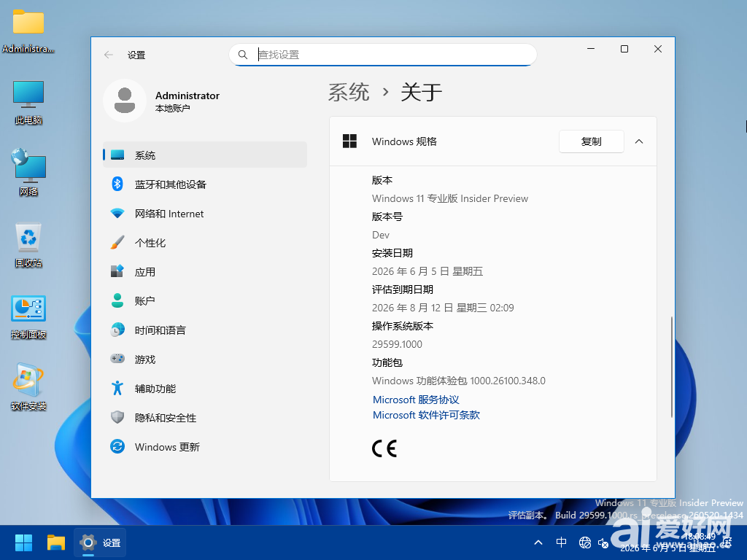This screenshot has width=747, height=560.
Task: Open 隐私和安全性 settings
Action: pos(205,417)
